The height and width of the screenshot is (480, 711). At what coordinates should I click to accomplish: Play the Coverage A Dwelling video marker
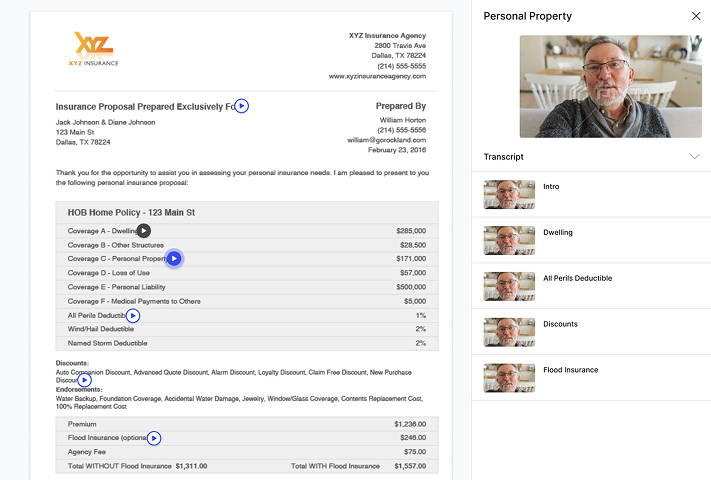(144, 230)
